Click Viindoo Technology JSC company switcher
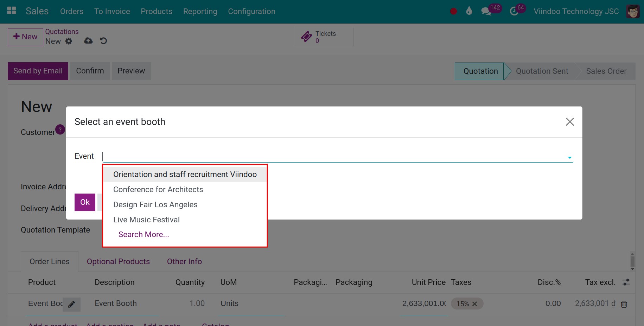Screen dimensions: 644x326 coord(576,12)
